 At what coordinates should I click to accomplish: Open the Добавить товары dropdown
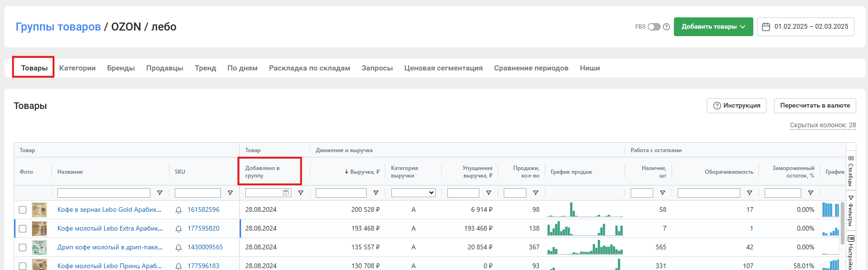(713, 27)
